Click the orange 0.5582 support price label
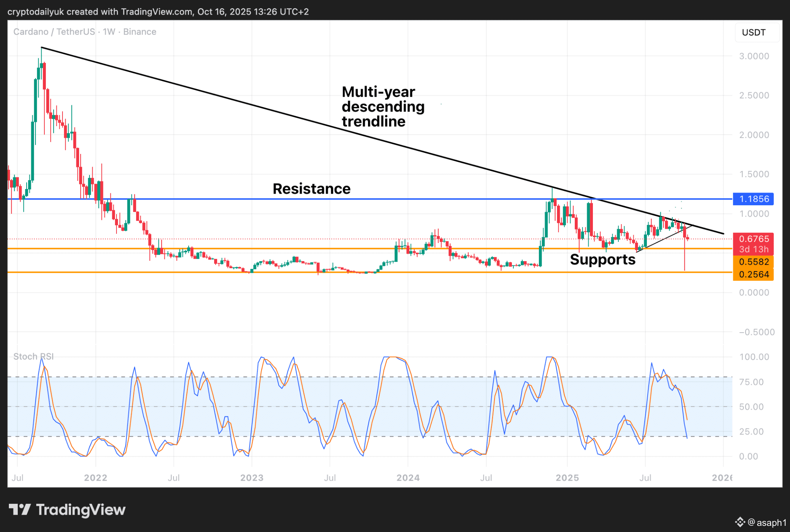The image size is (790, 532). point(753,262)
